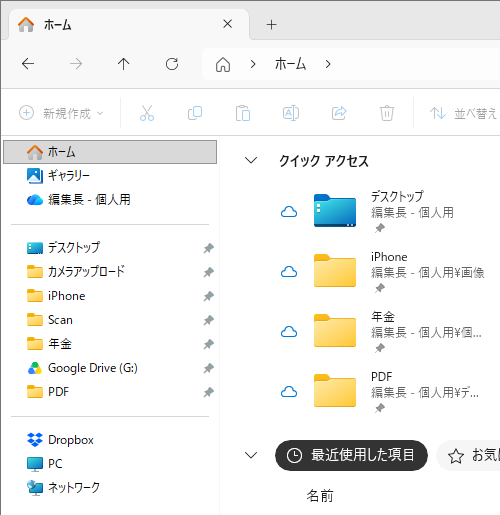Click the 名前 column header

320,496
